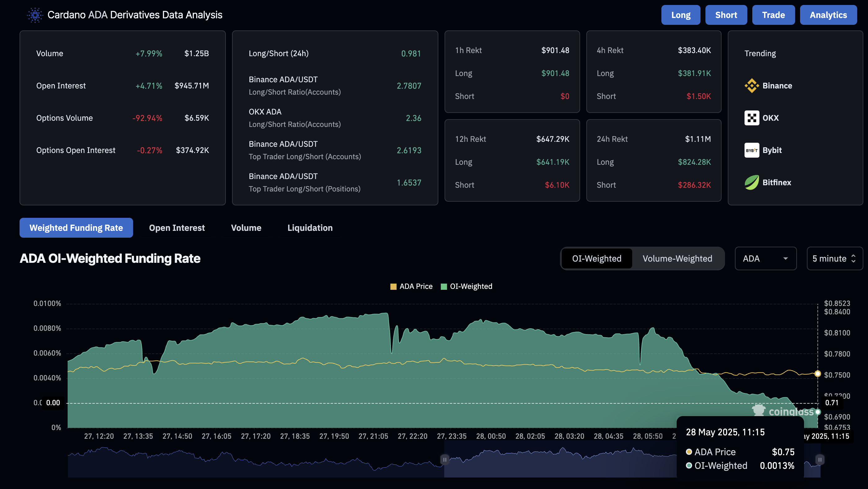
Task: Open the ADA coin dropdown
Action: click(x=765, y=258)
